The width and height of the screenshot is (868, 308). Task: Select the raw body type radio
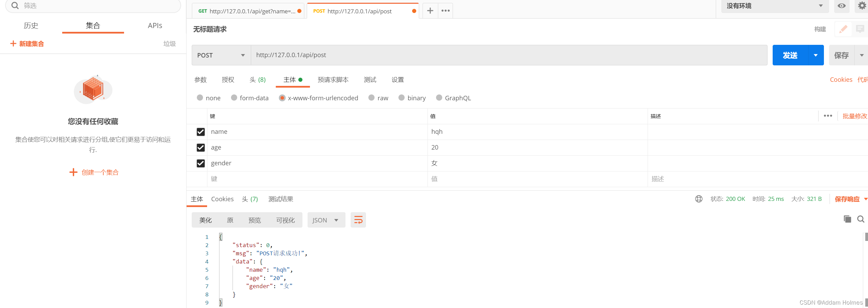(x=371, y=98)
